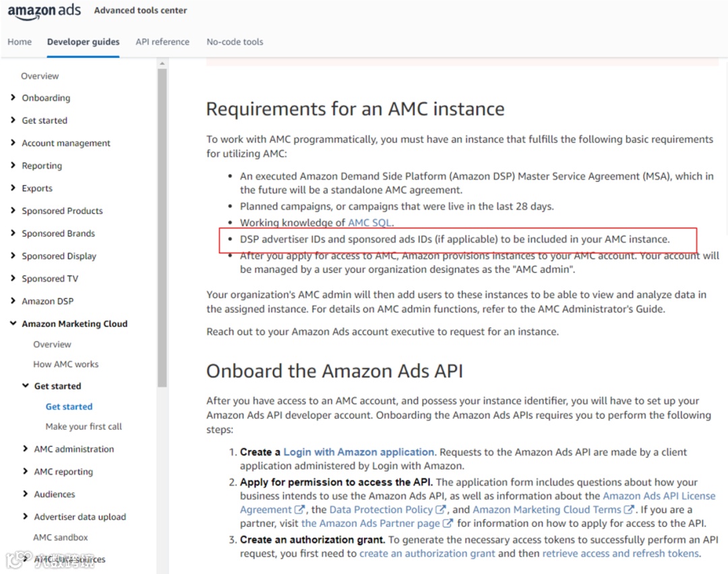Open No-code tools tab
Image resolution: width=728 pixels, height=574 pixels.
pyautogui.click(x=235, y=42)
